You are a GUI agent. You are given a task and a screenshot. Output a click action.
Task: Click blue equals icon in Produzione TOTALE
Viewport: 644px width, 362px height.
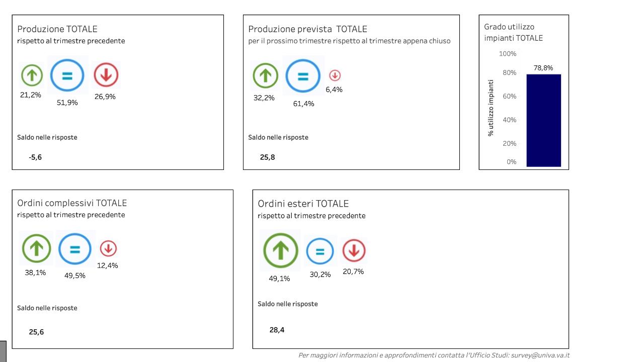click(67, 76)
